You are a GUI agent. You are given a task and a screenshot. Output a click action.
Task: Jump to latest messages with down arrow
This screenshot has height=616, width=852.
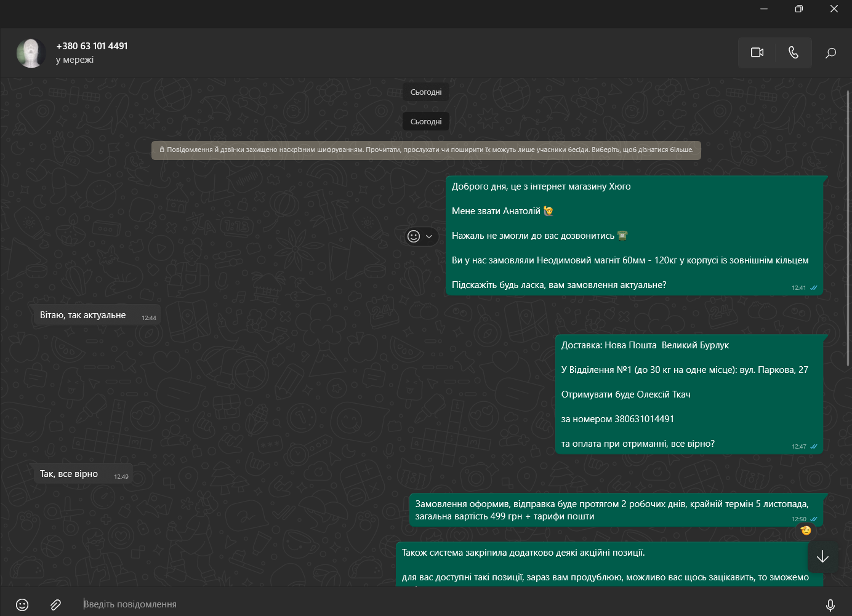[822, 556]
